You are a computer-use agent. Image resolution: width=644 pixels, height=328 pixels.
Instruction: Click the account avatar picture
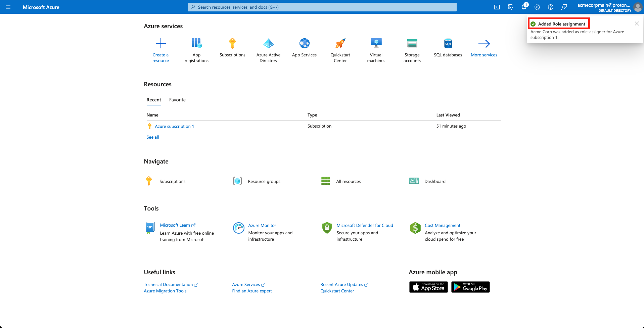point(638,7)
